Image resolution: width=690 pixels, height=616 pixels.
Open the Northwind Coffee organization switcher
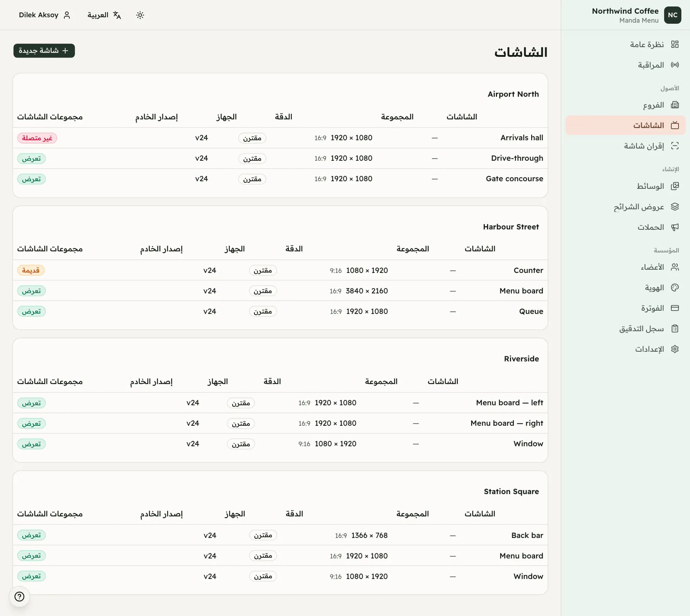tap(636, 15)
